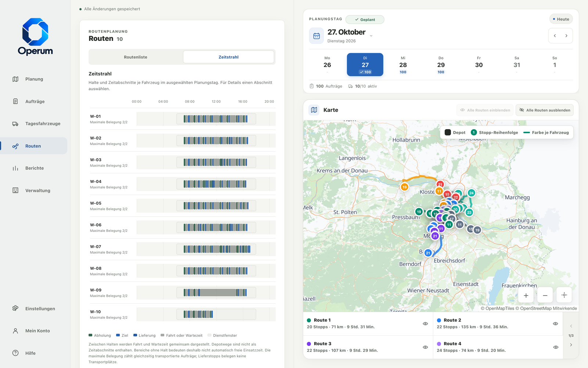The height and width of the screenshot is (368, 588).
Task: Zoom out of the map with minus
Action: click(x=545, y=295)
